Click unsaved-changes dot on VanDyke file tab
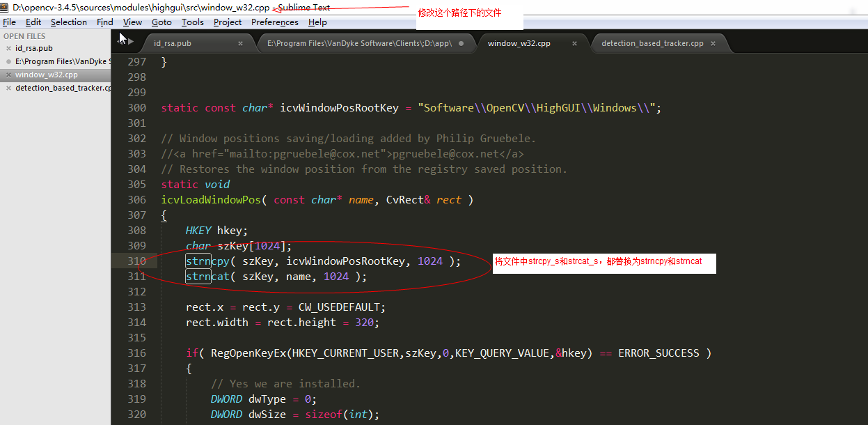 [460, 42]
